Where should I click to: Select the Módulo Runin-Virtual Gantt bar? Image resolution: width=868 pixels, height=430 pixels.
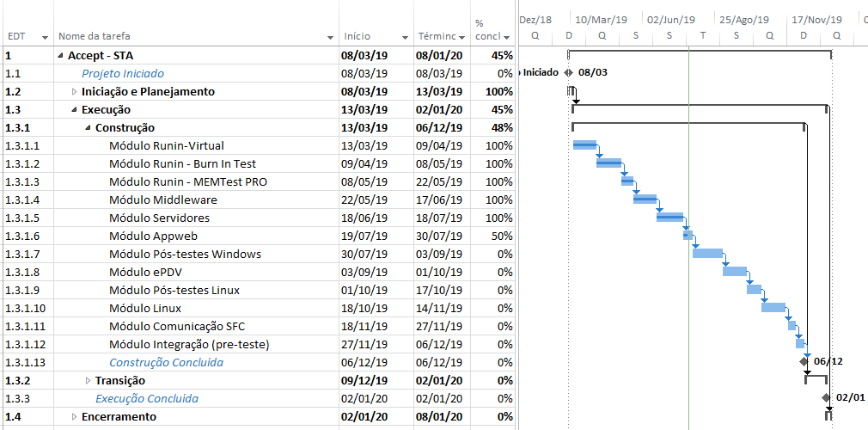(584, 145)
